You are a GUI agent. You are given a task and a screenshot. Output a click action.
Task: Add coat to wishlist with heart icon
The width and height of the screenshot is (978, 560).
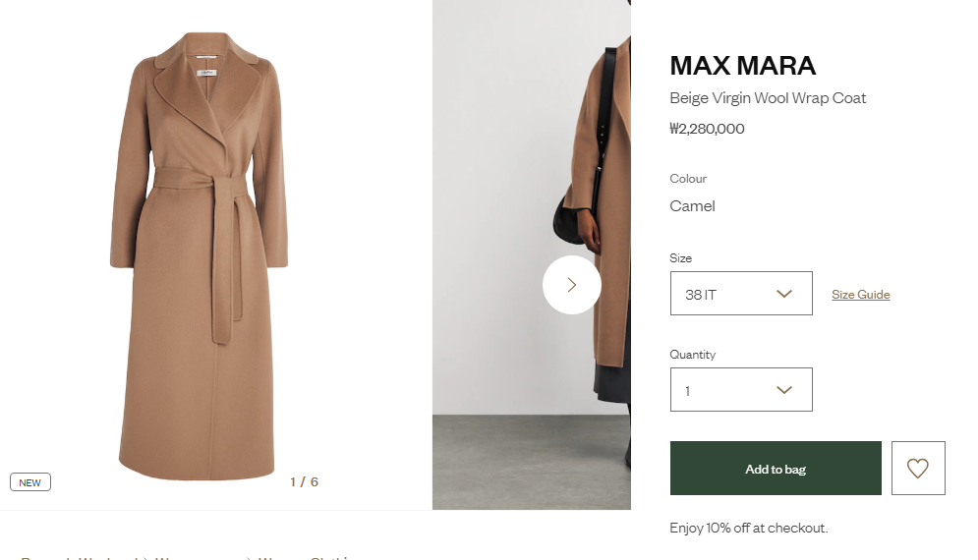(917, 469)
